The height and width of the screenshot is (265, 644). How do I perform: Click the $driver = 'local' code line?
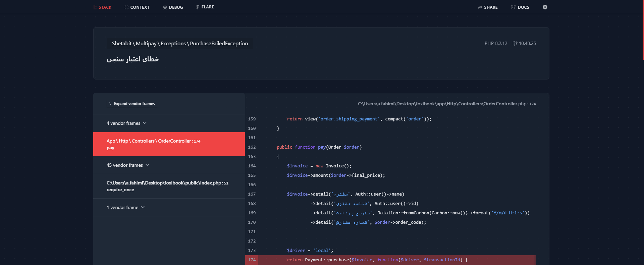[310, 251]
